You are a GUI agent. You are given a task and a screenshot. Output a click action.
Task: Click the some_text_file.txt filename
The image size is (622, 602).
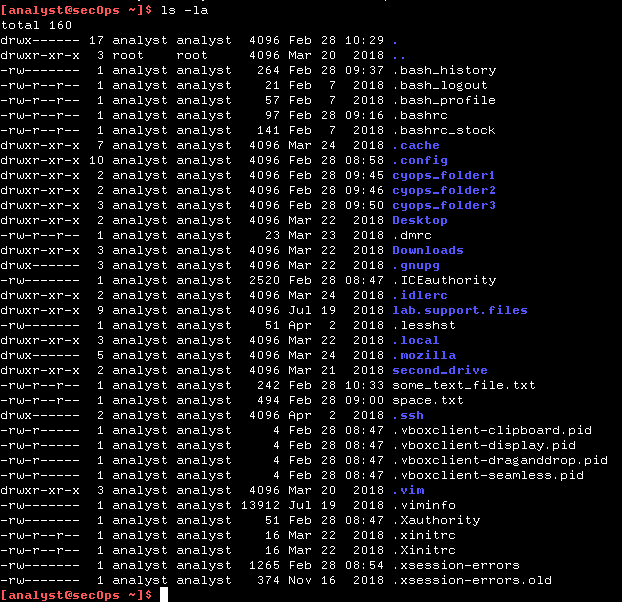[464, 385]
